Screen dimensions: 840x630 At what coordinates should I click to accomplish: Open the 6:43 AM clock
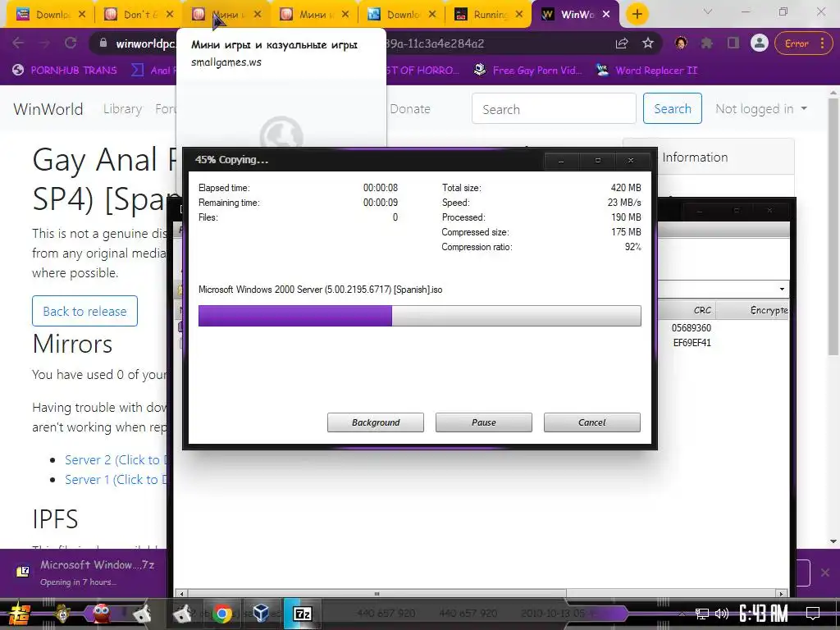coord(764,614)
